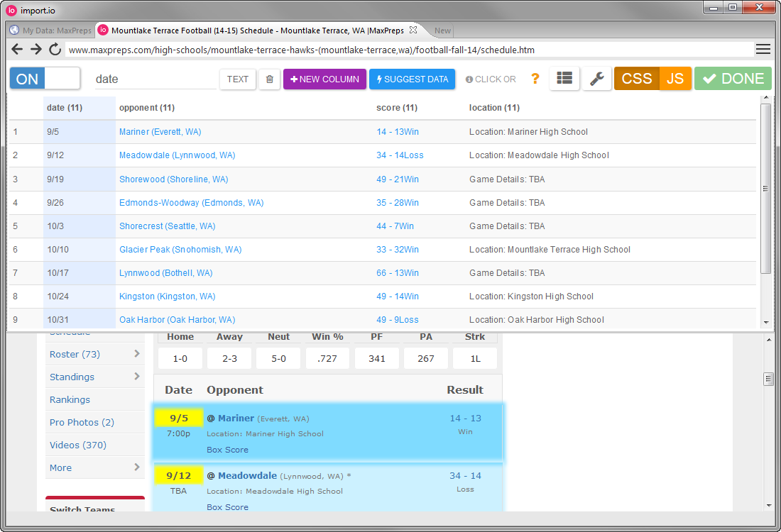This screenshot has height=532, width=781.
Task: Open the Mariner (Everett, WA) link
Action: pyautogui.click(x=160, y=132)
